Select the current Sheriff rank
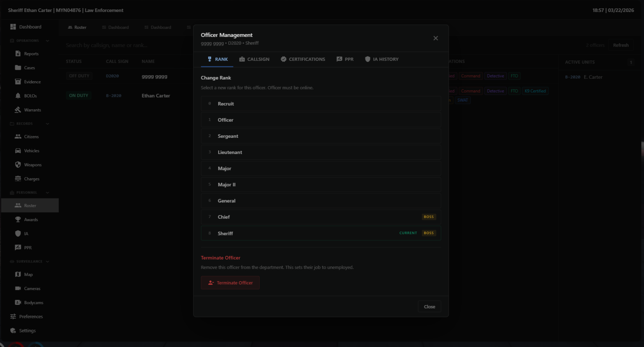Image resolution: width=644 pixels, height=347 pixels. [x=321, y=233]
